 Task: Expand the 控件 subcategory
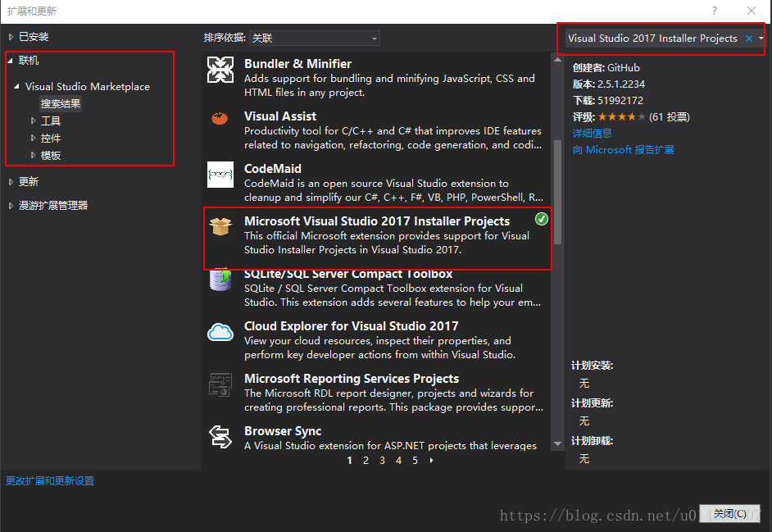pyautogui.click(x=33, y=138)
